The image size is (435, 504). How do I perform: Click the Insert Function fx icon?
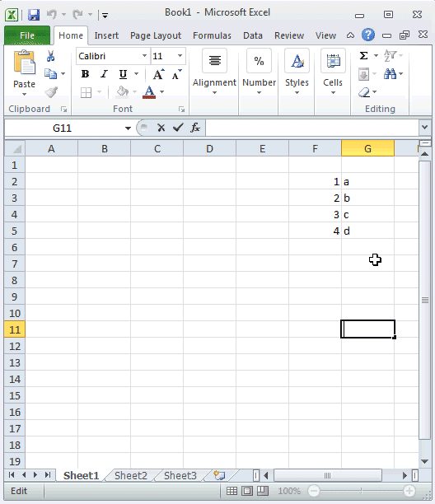click(x=195, y=128)
